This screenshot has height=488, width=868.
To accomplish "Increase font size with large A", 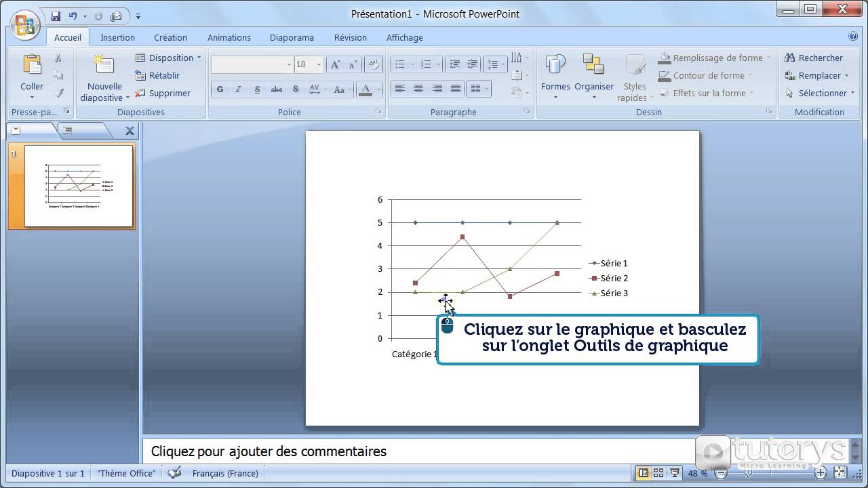I will click(x=335, y=64).
